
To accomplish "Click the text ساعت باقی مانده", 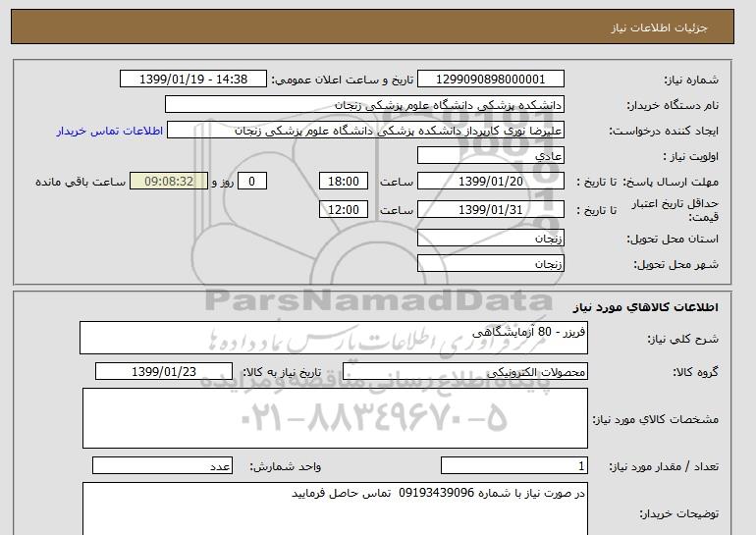I will point(81,182).
